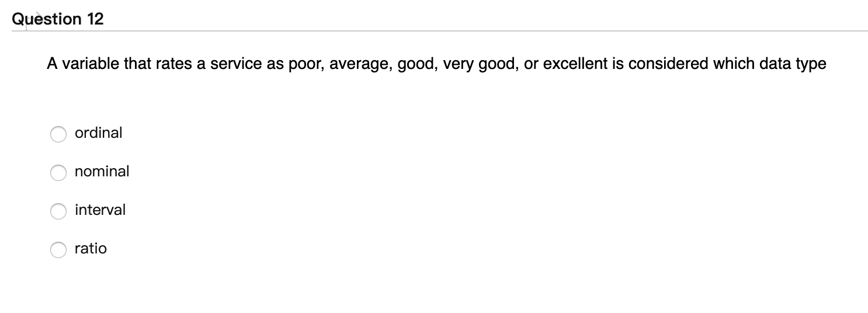868x313 pixels.
Task: Click the 'interval' answer label text
Action: point(100,210)
